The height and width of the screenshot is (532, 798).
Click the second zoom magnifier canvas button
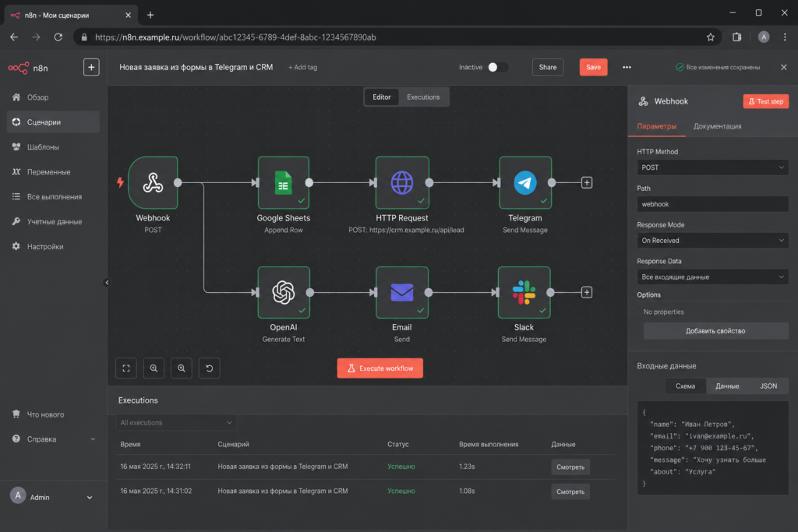182,368
